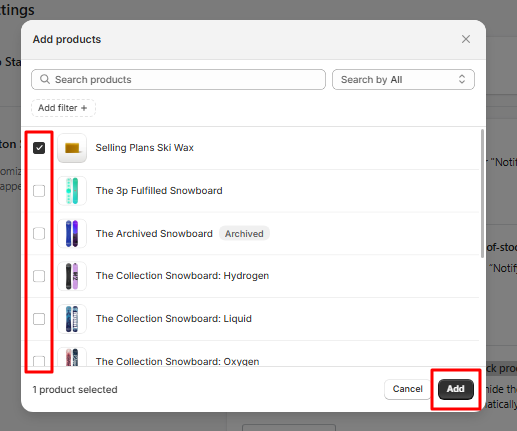This screenshot has width=517, height=431.
Task: Click the '1 product selected' text
Action: tap(75, 389)
